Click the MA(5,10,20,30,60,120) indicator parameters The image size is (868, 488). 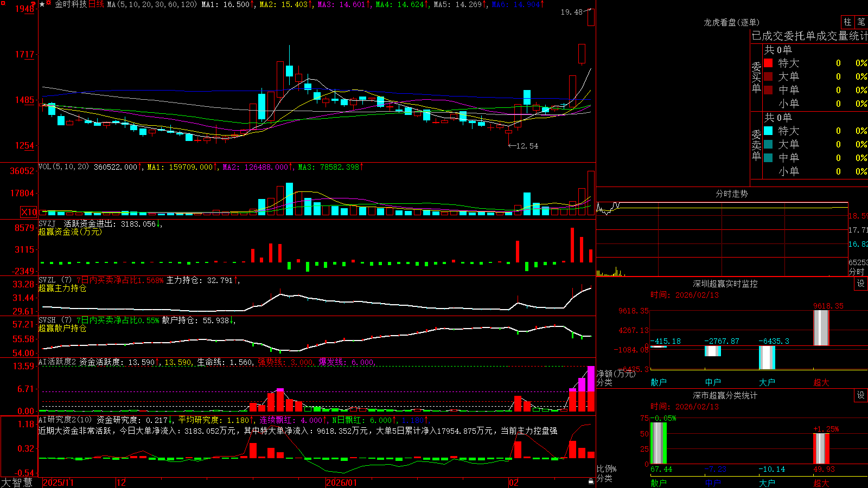pyautogui.click(x=152, y=4)
